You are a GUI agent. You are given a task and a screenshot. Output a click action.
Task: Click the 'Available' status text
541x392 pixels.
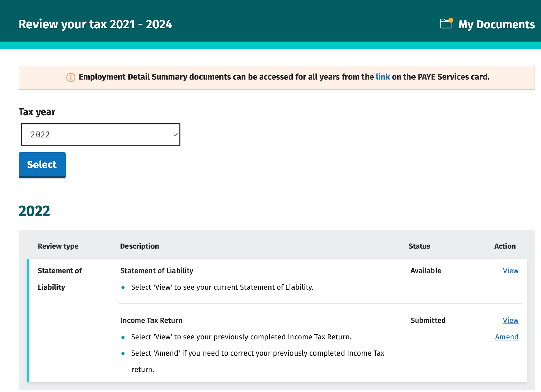[425, 271]
